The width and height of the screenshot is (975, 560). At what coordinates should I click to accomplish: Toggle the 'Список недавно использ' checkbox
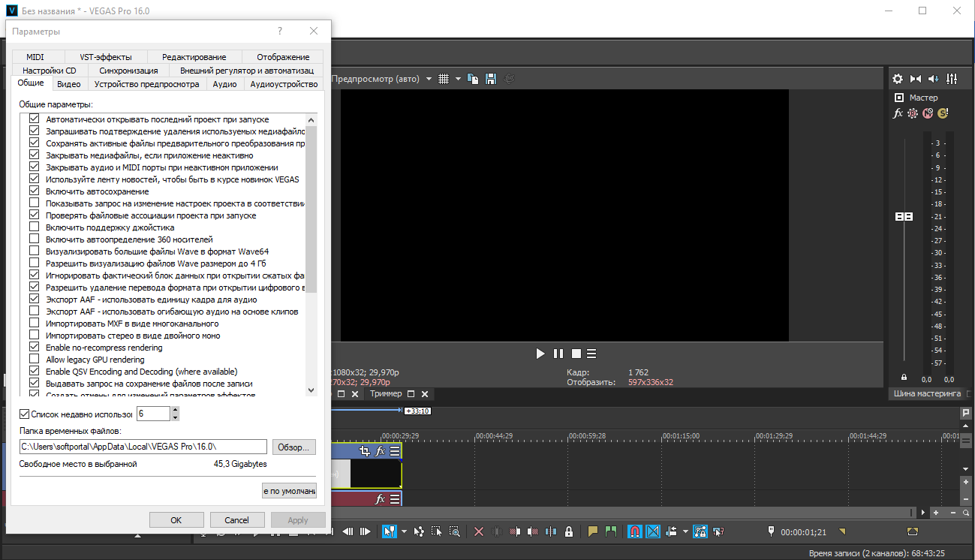24,414
